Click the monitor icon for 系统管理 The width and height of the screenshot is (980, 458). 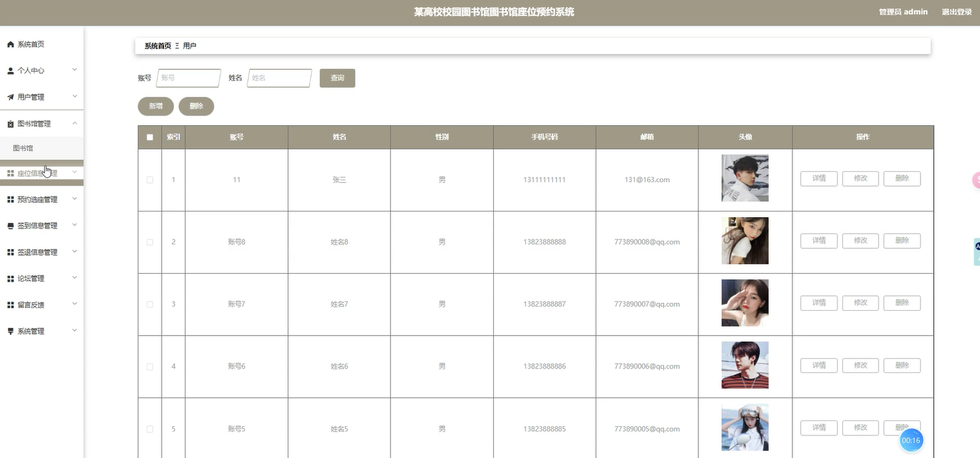[10, 331]
